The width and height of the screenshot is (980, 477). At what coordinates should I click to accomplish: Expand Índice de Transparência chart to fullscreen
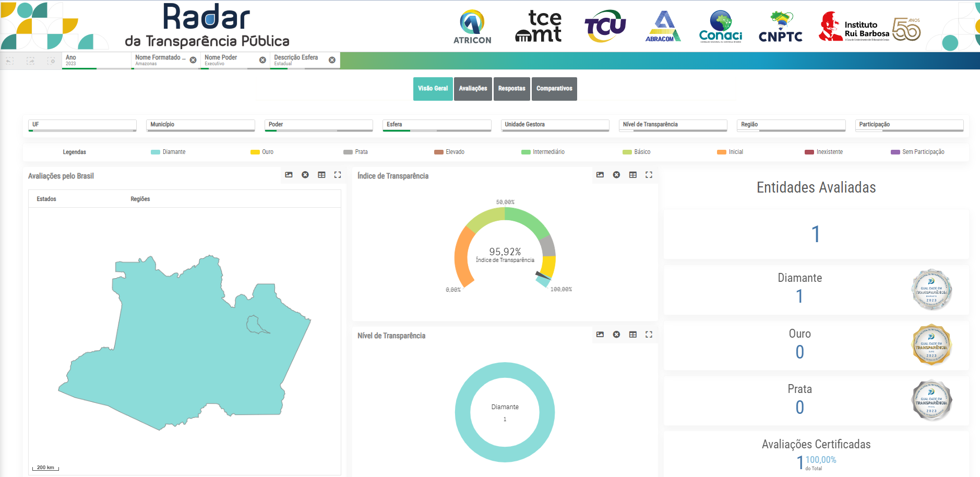click(x=649, y=175)
